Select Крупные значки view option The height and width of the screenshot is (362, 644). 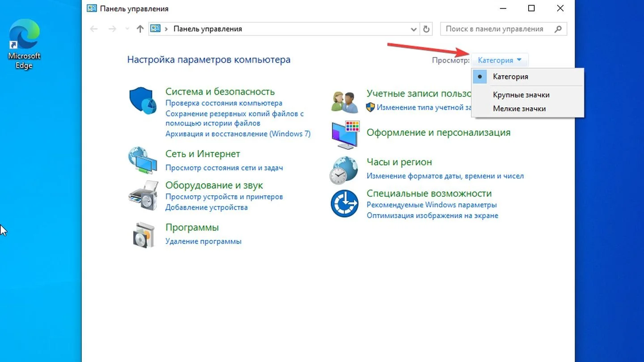(x=528, y=95)
